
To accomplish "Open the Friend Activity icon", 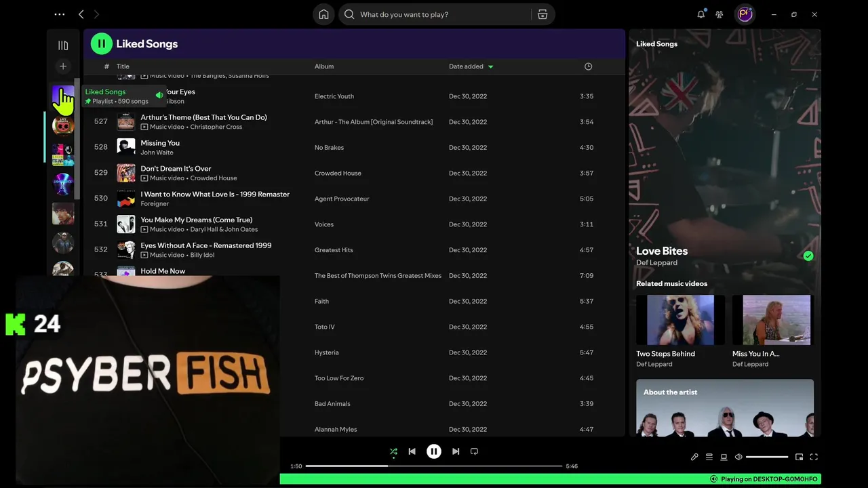I will click(719, 14).
